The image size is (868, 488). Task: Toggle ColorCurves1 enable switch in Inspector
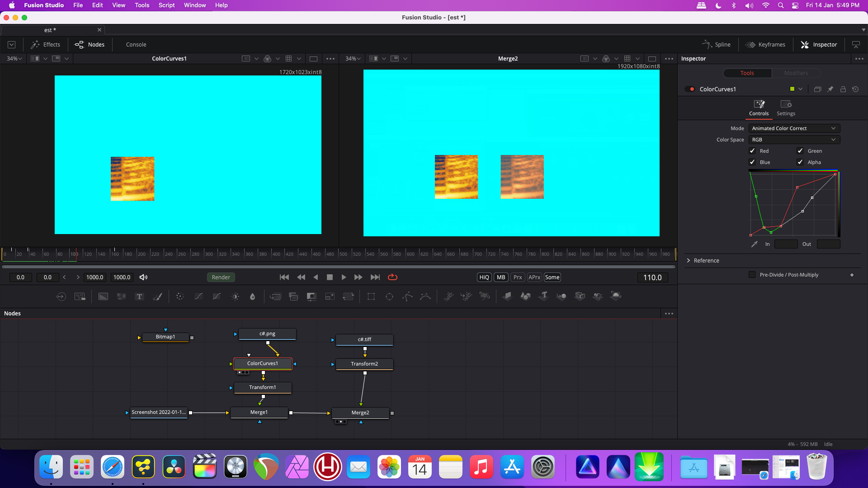tap(690, 89)
